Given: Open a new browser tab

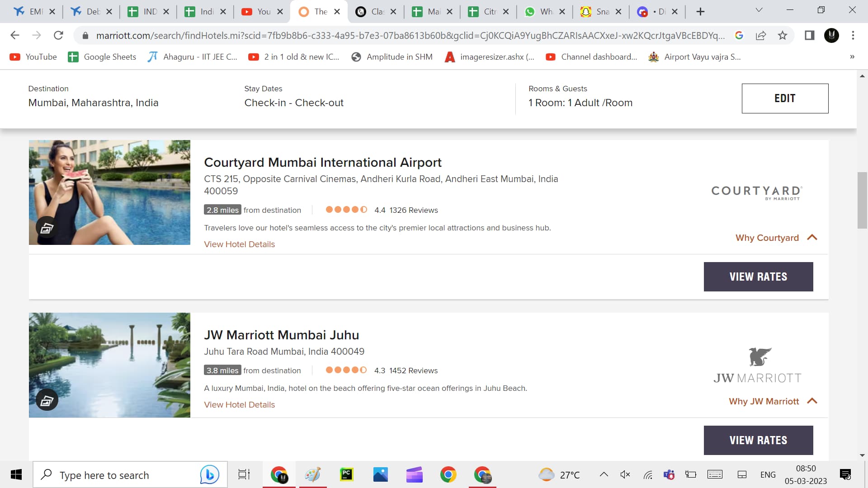Looking at the screenshot, I should click(700, 12).
